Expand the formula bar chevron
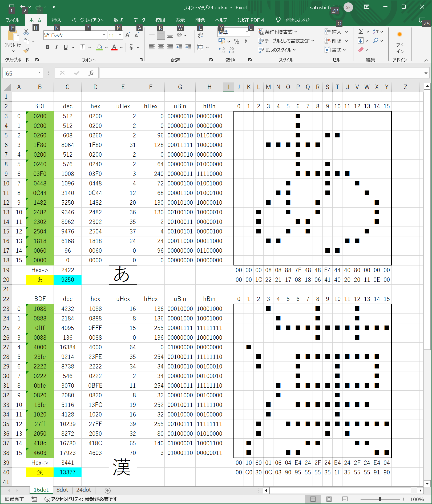The height and width of the screenshot is (504, 432). [426, 73]
